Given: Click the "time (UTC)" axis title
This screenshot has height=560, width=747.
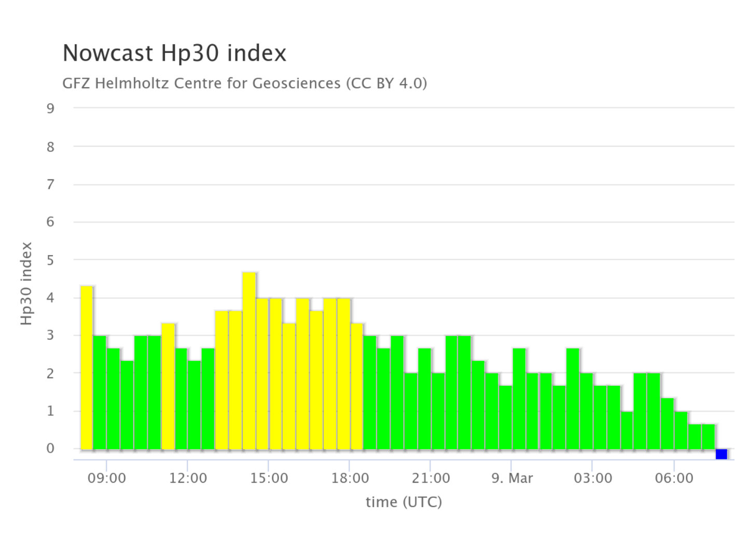Looking at the screenshot, I should (x=404, y=502).
